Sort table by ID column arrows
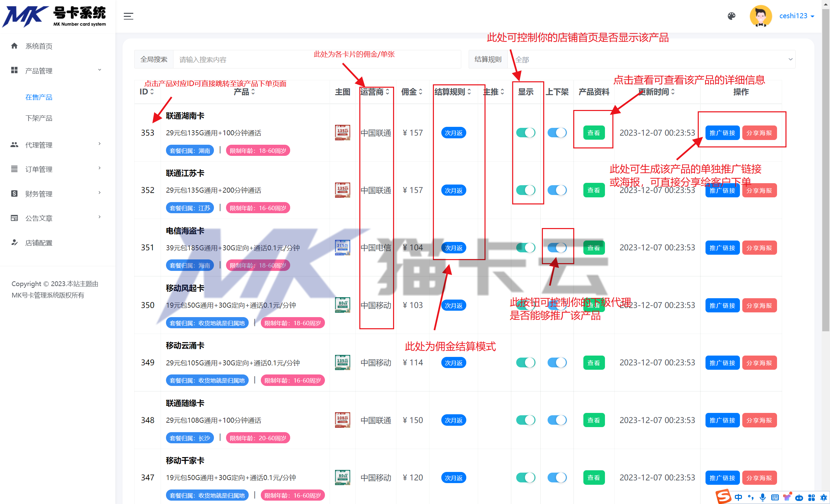Screen dimensions: 830x504 (152, 92)
